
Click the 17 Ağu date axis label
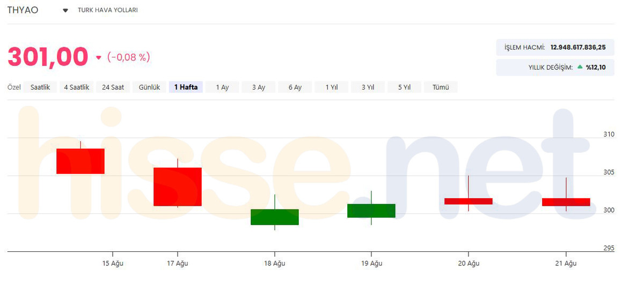[177, 263]
